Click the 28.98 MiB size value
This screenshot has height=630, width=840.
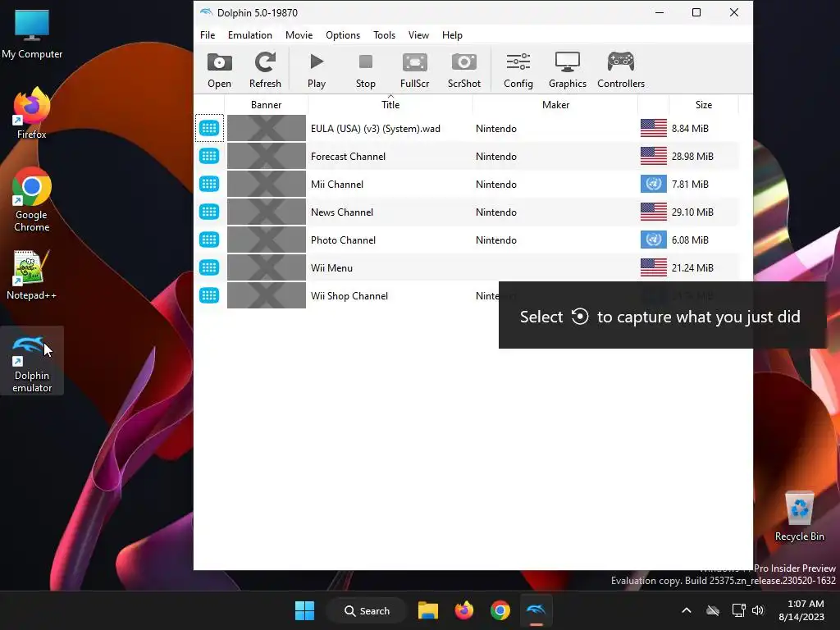692,157
